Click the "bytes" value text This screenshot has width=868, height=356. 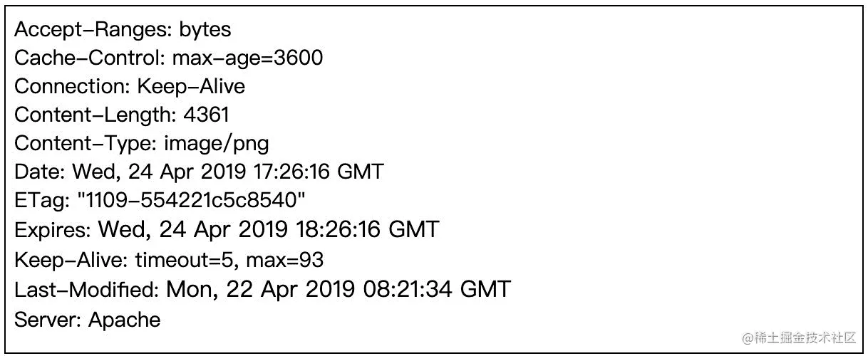click(205, 30)
